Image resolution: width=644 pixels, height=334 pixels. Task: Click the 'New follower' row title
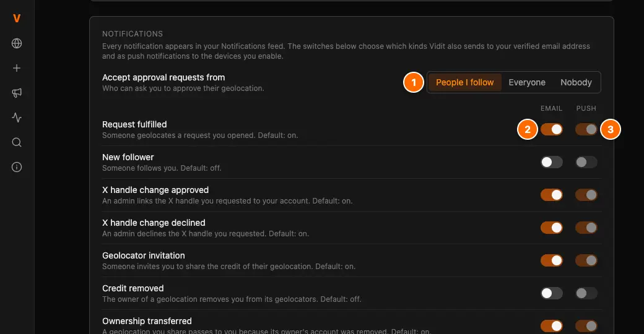point(128,157)
